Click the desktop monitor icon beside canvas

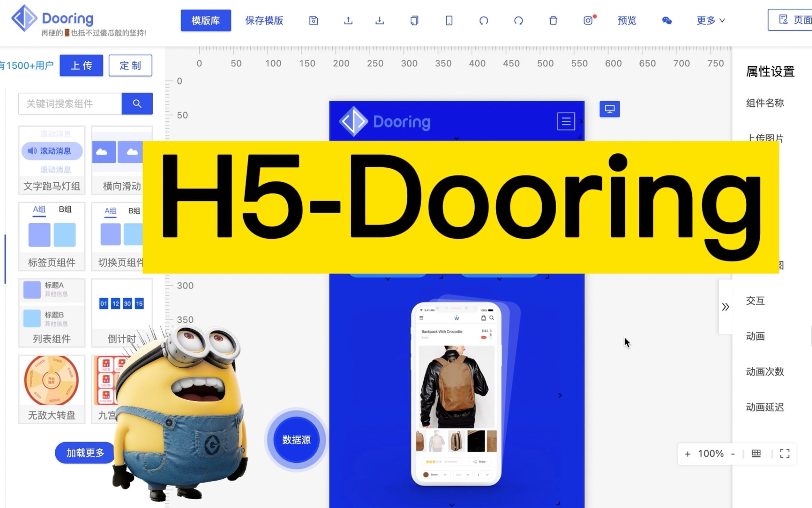click(610, 109)
